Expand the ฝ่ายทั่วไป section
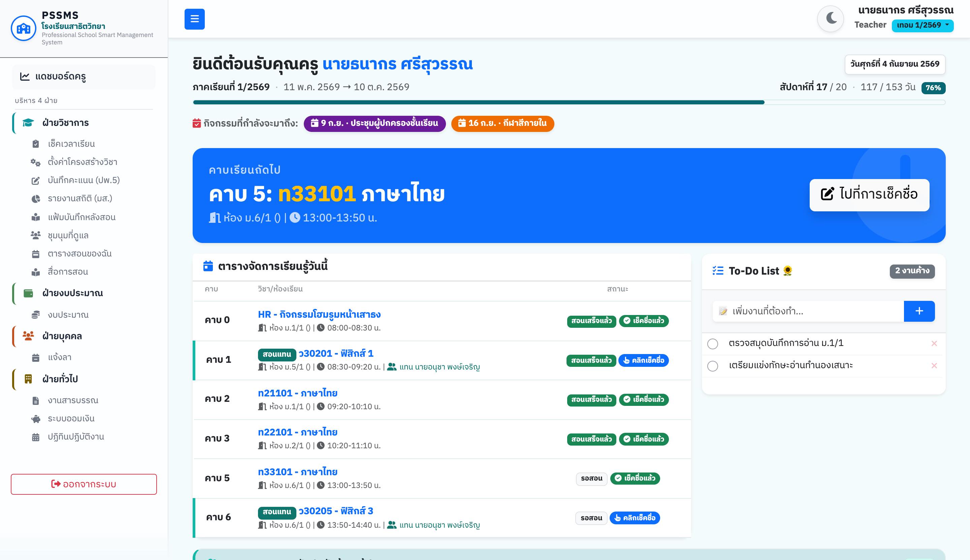970x560 pixels. pos(84,379)
